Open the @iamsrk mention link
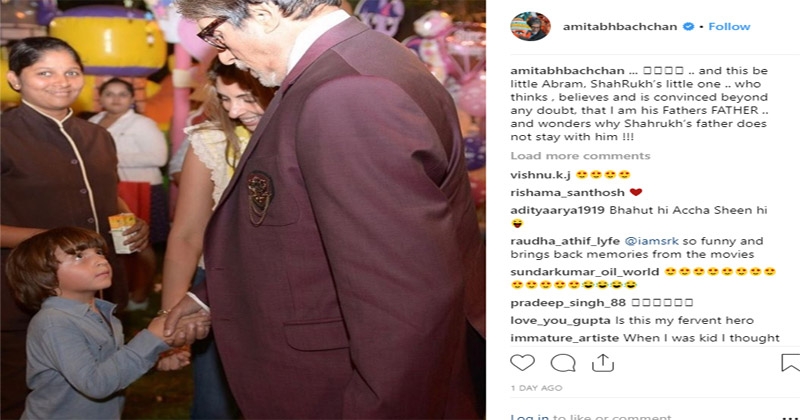Screen dimensions: 800x420 pos(652,241)
